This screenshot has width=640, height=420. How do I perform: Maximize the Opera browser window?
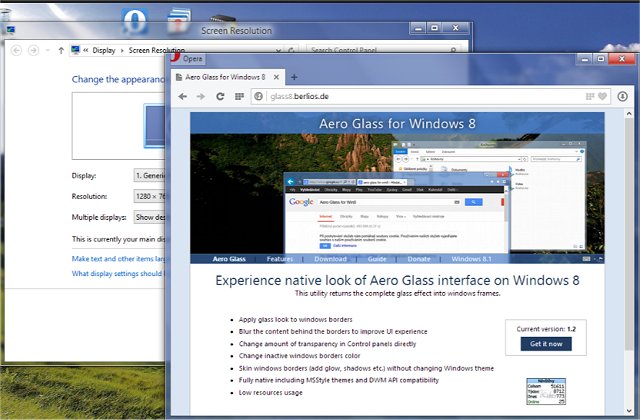click(x=601, y=59)
